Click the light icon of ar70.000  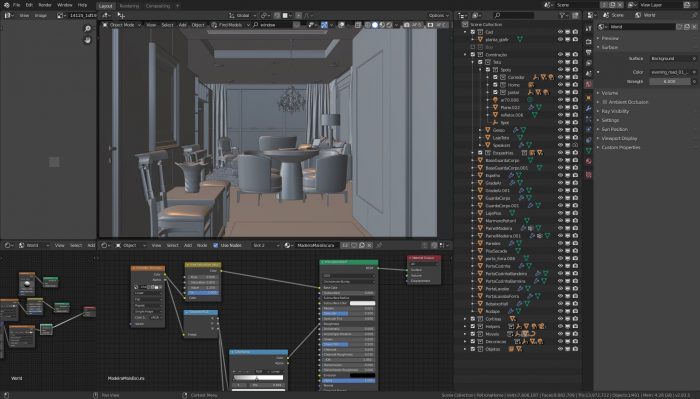[495, 100]
